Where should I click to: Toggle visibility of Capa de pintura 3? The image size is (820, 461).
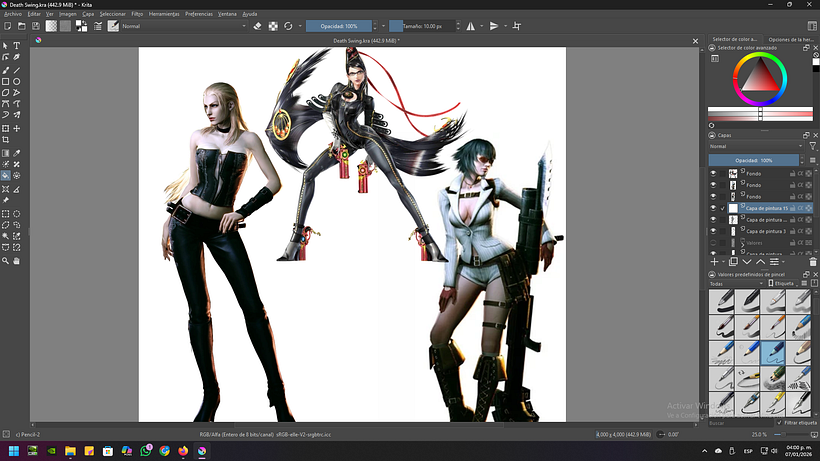(x=713, y=231)
